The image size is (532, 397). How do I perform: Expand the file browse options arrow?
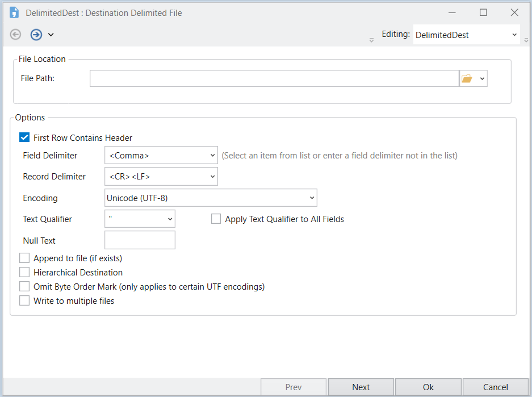(482, 79)
